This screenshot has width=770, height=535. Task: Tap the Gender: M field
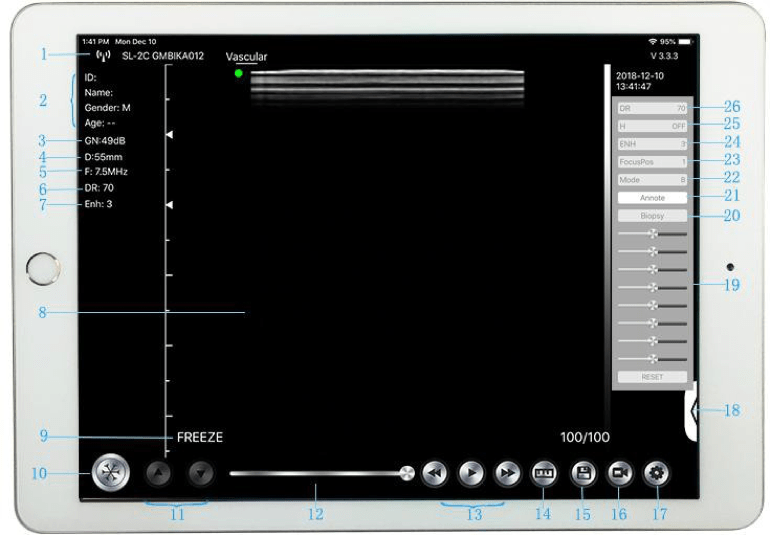click(107, 108)
